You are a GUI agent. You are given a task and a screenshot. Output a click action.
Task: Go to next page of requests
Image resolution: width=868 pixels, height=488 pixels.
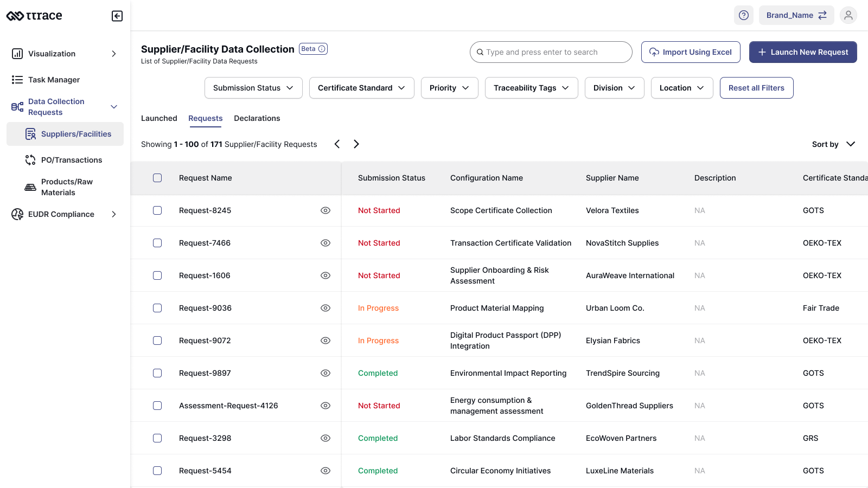(356, 144)
